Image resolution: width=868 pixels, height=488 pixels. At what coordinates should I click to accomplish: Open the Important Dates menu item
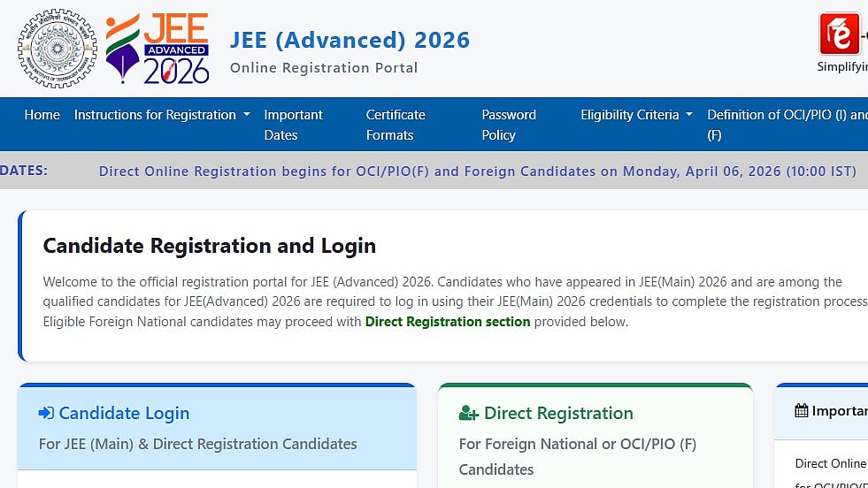coord(293,125)
